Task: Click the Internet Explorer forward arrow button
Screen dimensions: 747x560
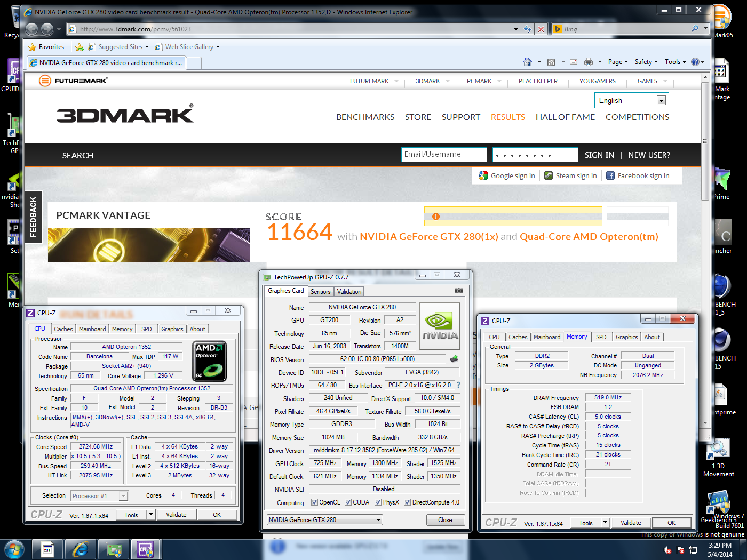Action: tap(47, 29)
